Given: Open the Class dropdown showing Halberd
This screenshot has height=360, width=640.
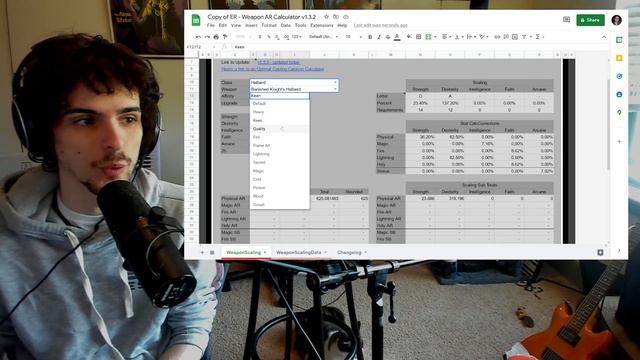Looking at the screenshot, I should click(294, 82).
